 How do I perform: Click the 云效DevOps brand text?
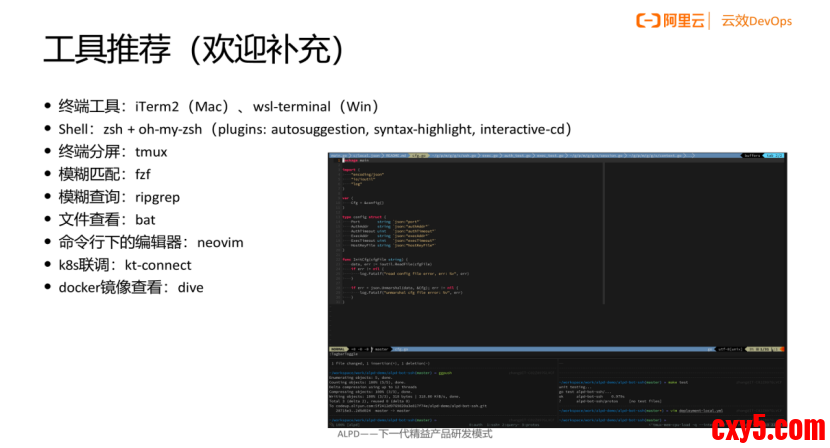(756, 22)
